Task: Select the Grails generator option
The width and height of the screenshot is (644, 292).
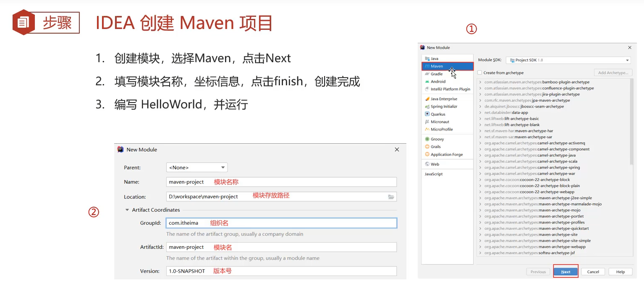Action: [435, 146]
